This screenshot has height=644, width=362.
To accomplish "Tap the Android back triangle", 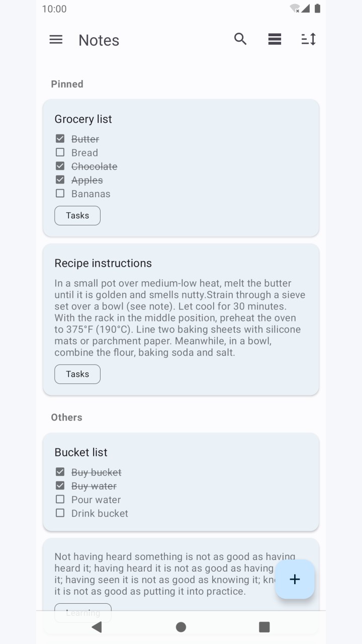I will pyautogui.click(x=97, y=626).
